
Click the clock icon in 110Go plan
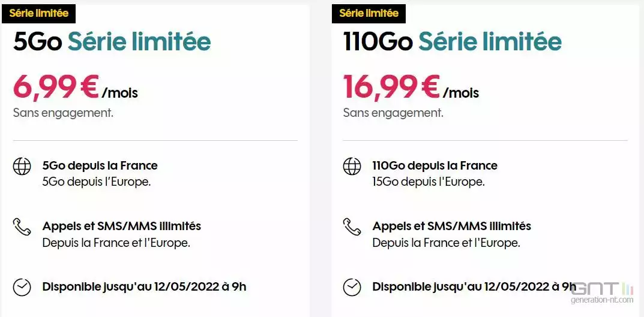[352, 287]
